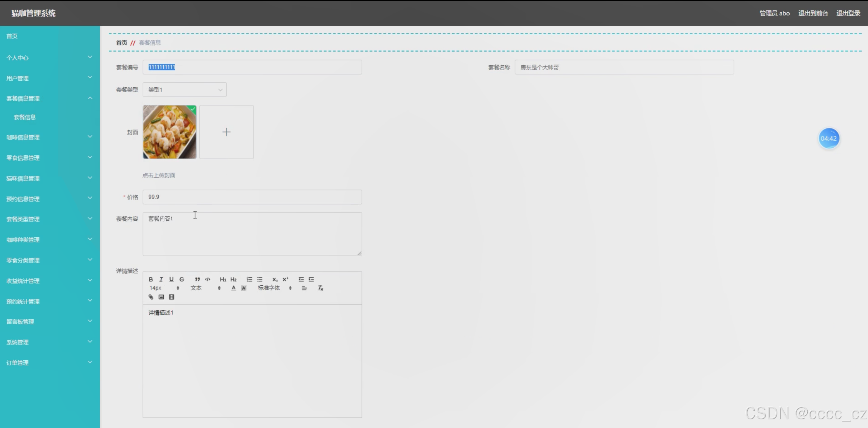Open the text color picker
The width and height of the screenshot is (868, 428).
(233, 288)
